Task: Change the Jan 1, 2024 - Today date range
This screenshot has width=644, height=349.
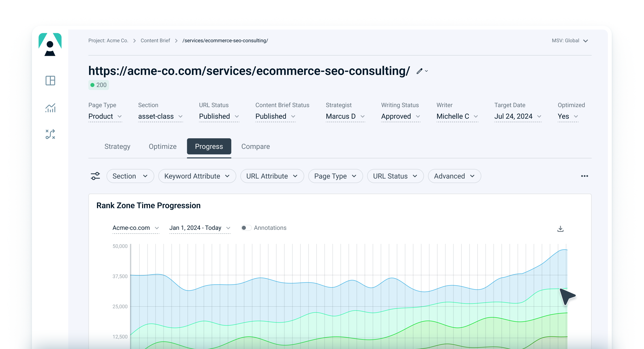Action: (x=200, y=228)
